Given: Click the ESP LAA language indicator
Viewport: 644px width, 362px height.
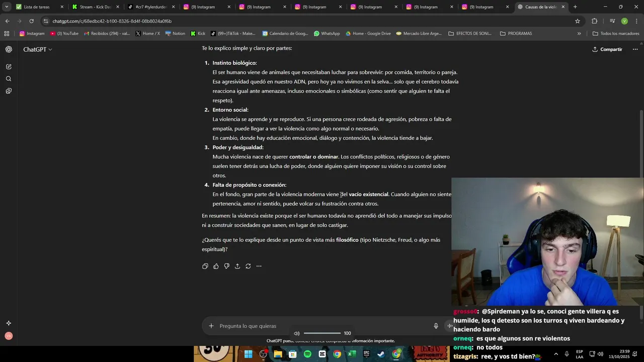Looking at the screenshot, I should [x=580, y=354].
